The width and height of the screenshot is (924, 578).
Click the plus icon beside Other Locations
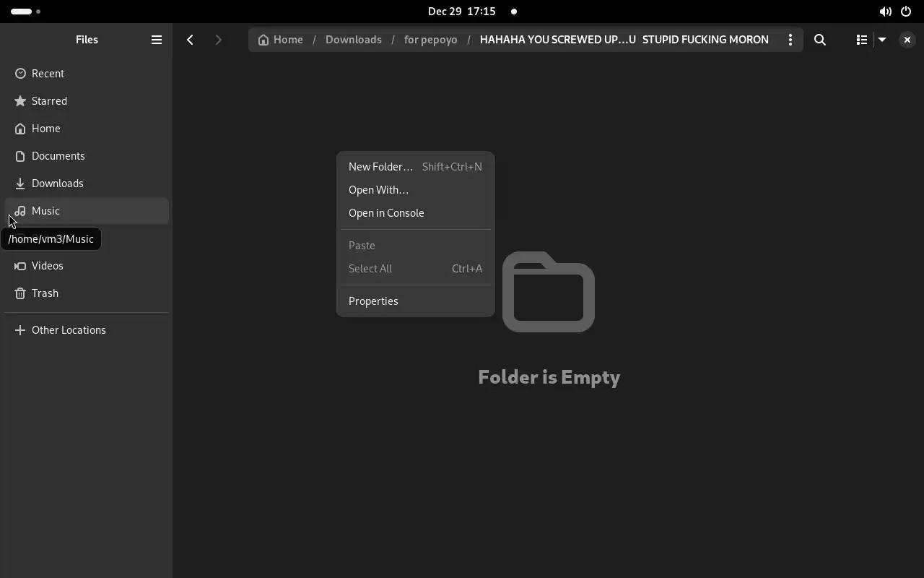coord(20,330)
